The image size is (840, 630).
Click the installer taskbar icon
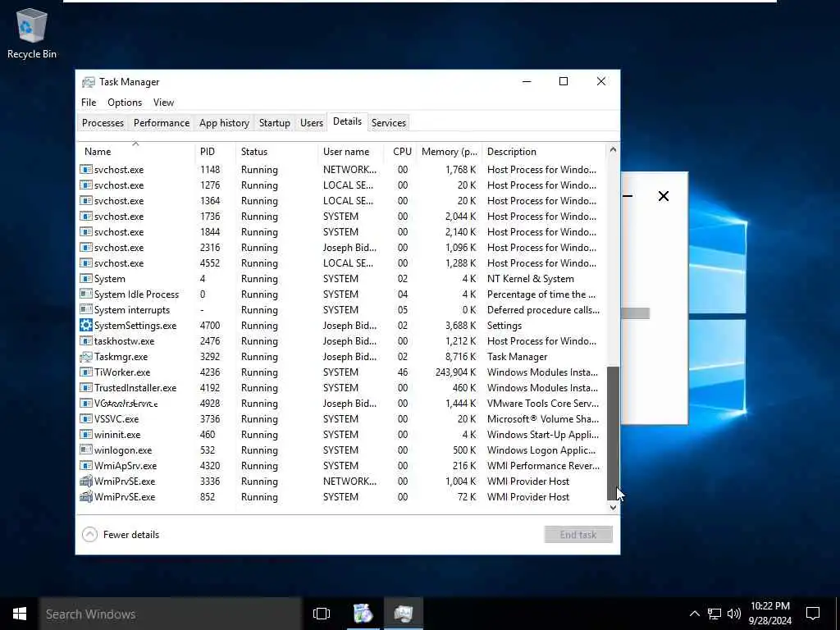tap(363, 614)
